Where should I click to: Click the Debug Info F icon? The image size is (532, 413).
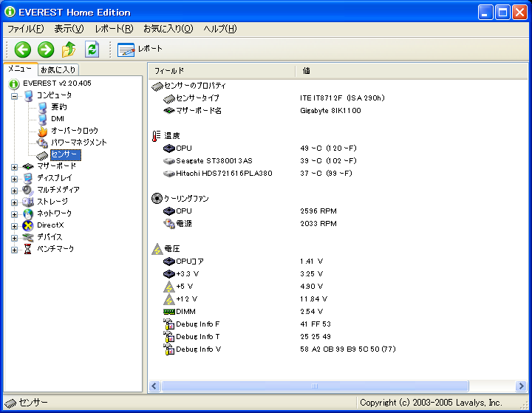(169, 324)
